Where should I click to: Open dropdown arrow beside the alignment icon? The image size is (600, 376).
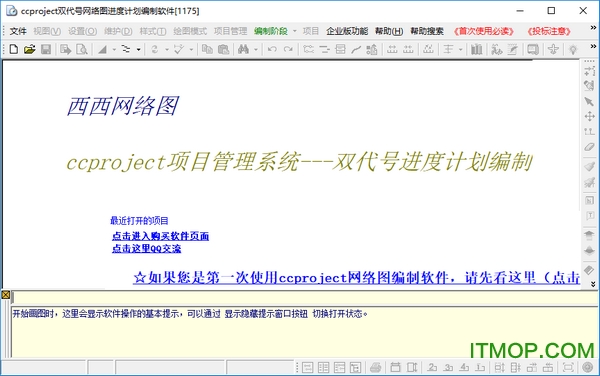tap(460, 49)
